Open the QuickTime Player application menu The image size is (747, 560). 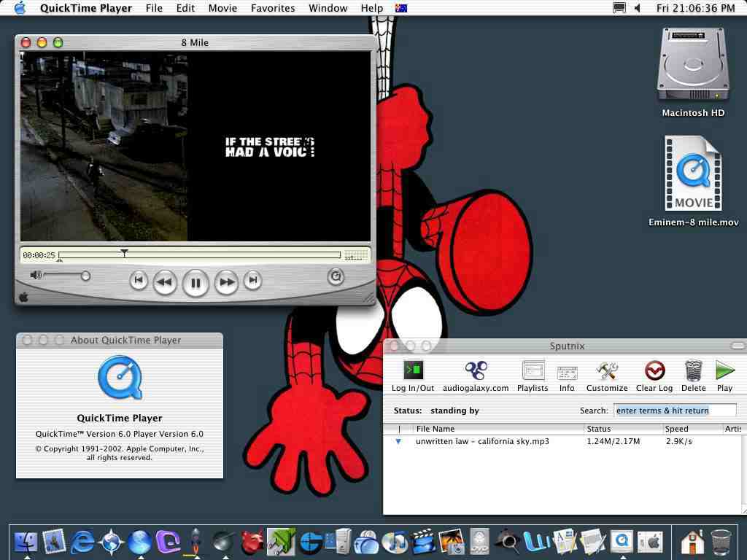86,8
